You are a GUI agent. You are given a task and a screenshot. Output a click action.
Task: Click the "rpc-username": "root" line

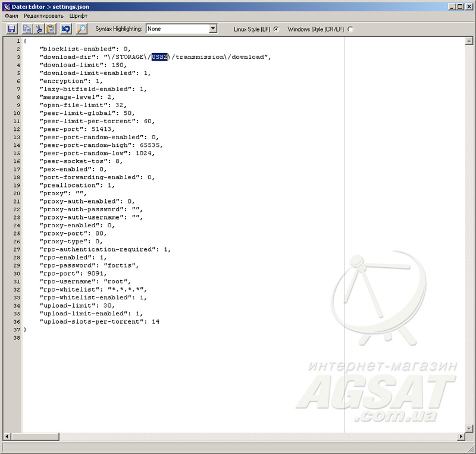click(85, 281)
